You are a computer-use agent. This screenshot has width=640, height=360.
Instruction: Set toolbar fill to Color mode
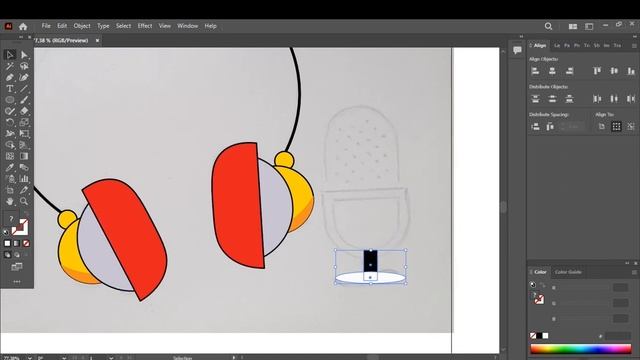click(7, 243)
